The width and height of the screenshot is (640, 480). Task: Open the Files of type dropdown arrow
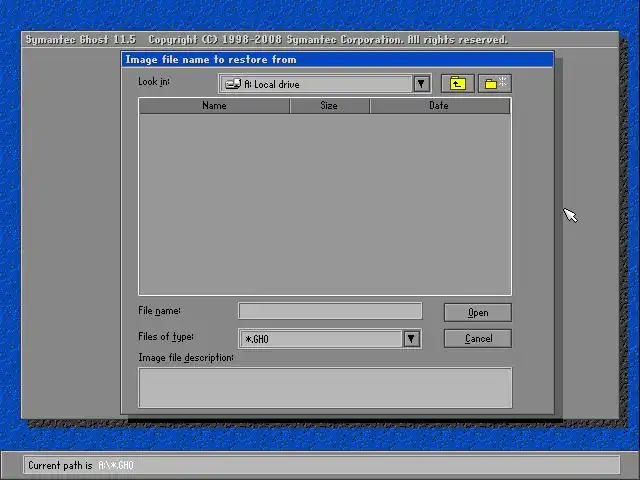411,339
